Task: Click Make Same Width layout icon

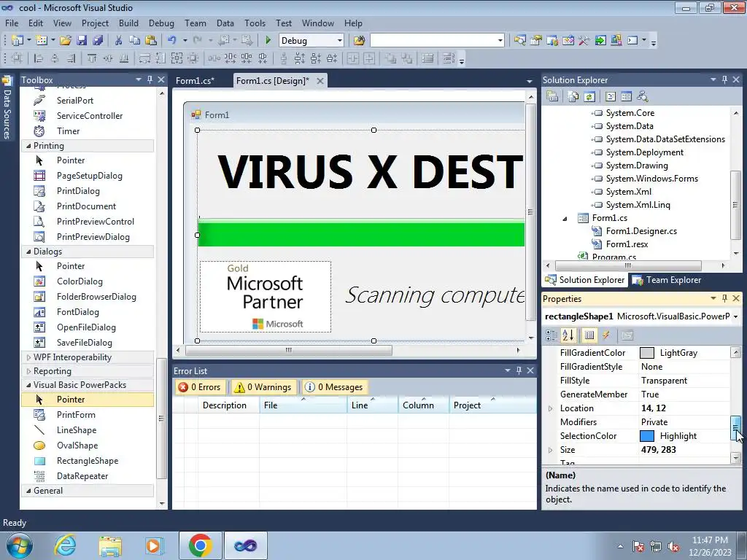Action: (x=144, y=58)
